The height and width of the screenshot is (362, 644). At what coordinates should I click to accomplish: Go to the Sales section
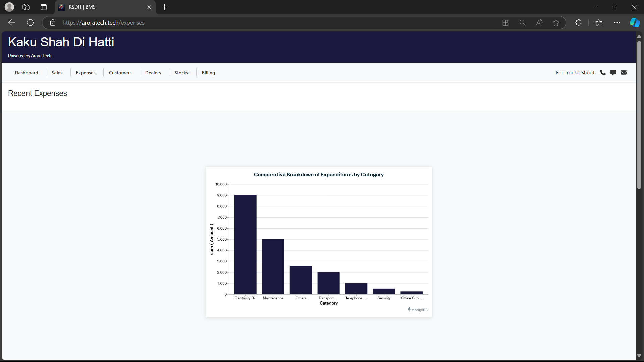[57, 73]
